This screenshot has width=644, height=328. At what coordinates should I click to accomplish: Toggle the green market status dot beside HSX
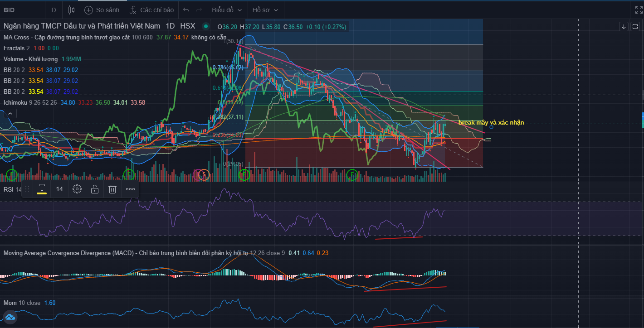coord(205,26)
